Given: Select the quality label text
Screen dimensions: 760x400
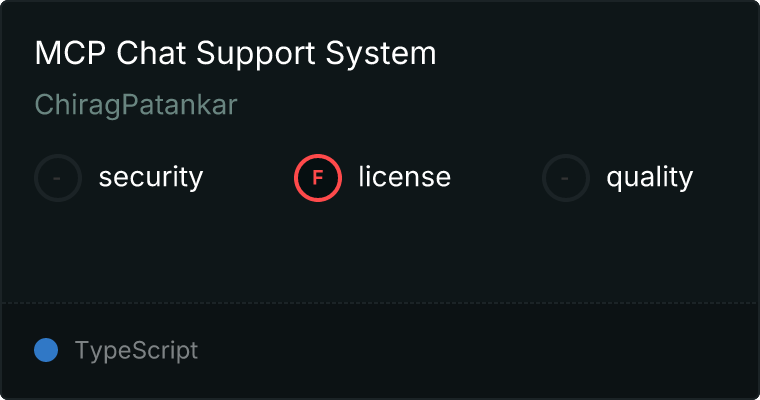Looking at the screenshot, I should pos(649,178).
